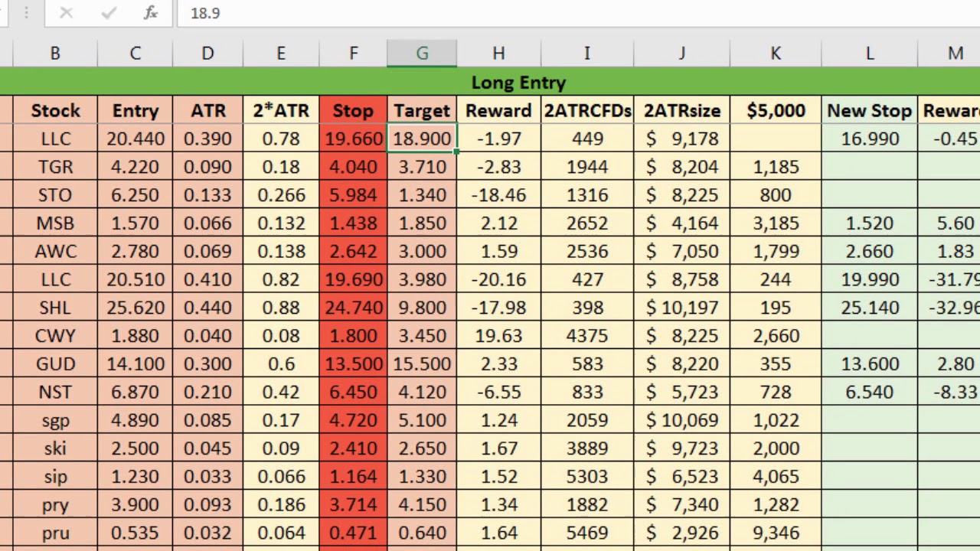Image resolution: width=980 pixels, height=551 pixels.
Task: Select stock cell sgp
Action: (x=55, y=420)
